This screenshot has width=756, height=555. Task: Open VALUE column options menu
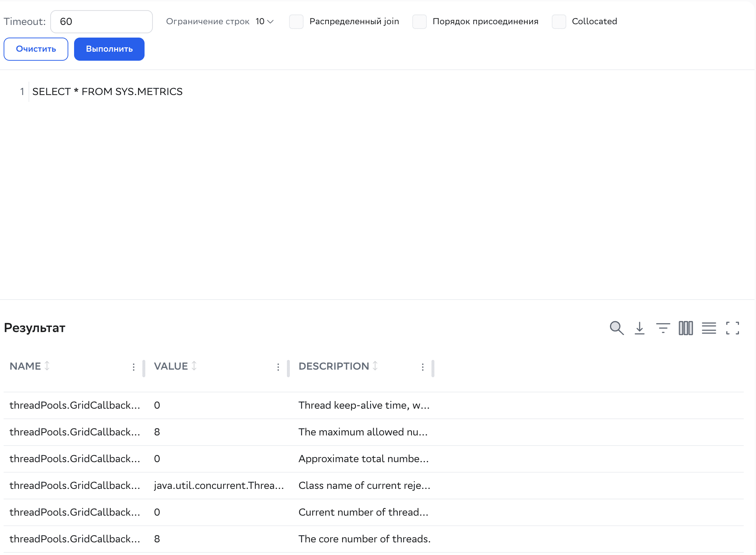278,367
